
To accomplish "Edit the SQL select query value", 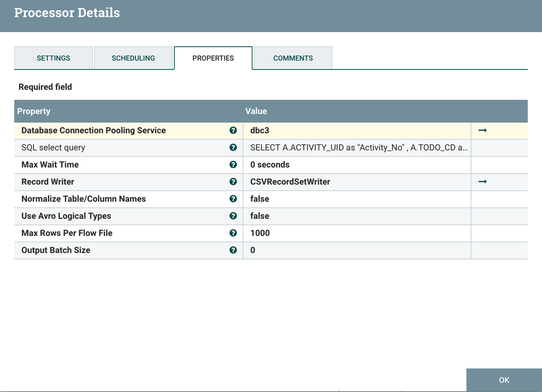I will coord(358,147).
